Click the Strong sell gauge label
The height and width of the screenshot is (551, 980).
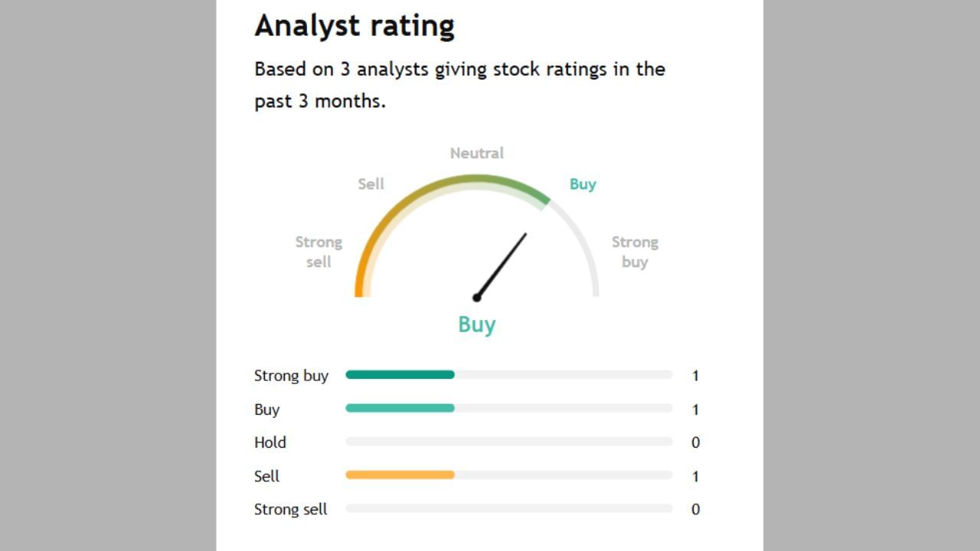pyautogui.click(x=318, y=252)
